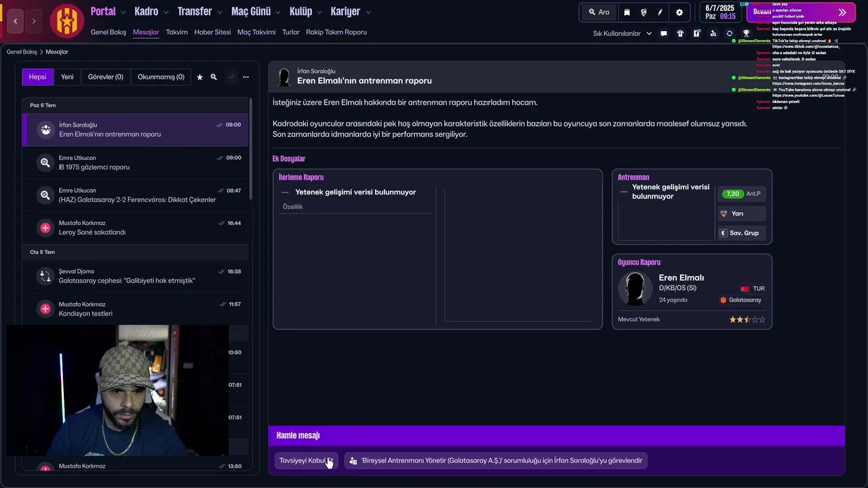Viewport: 868px width, 488px height.
Task: Go back with the left arrow button
Action: [16, 21]
